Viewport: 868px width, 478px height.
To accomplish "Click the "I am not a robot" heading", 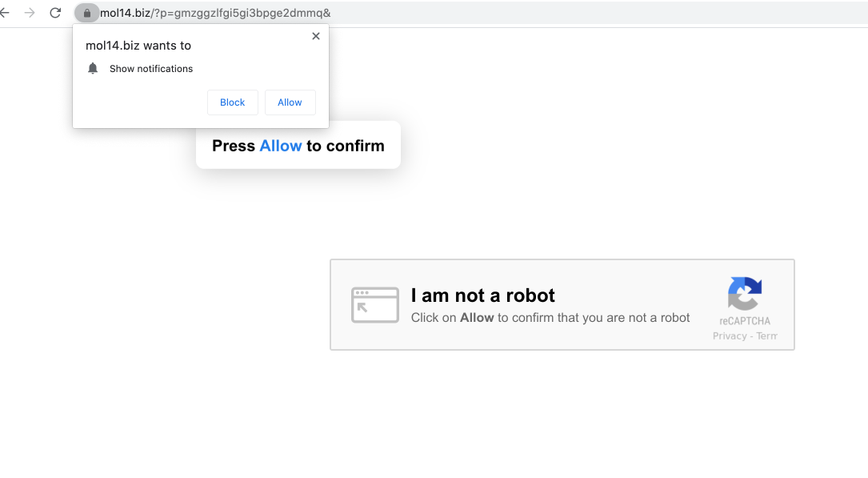I will (x=482, y=295).
